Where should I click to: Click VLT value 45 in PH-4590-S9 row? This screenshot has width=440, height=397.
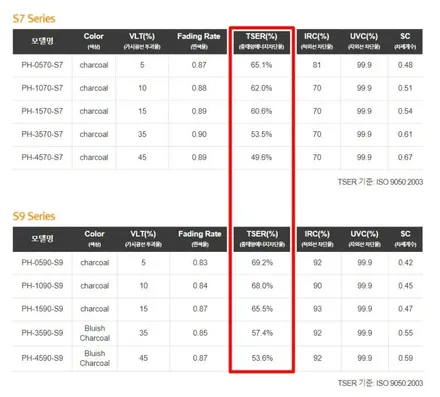(x=143, y=358)
